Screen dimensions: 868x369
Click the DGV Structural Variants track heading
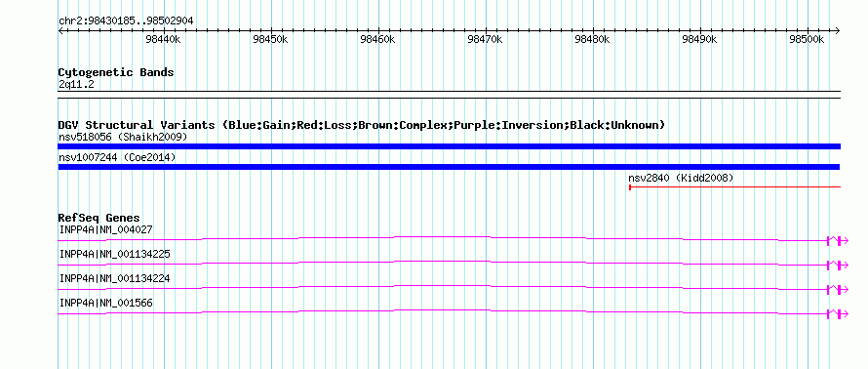361,125
